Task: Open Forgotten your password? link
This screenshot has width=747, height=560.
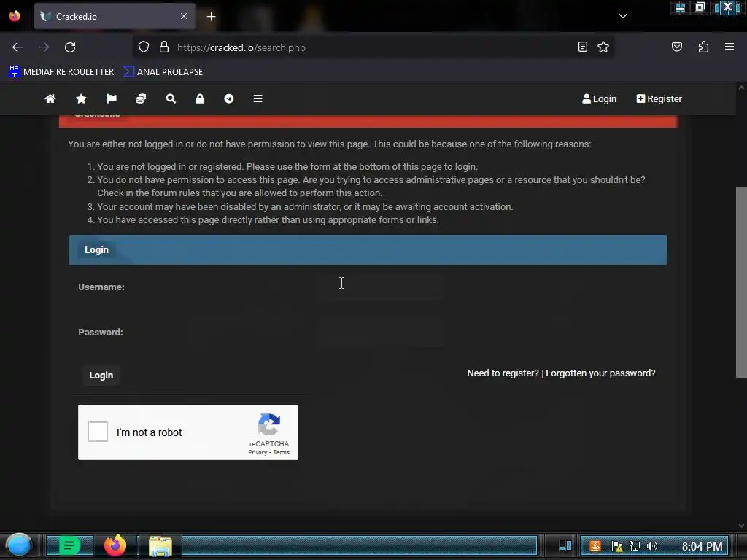Action: click(x=600, y=373)
